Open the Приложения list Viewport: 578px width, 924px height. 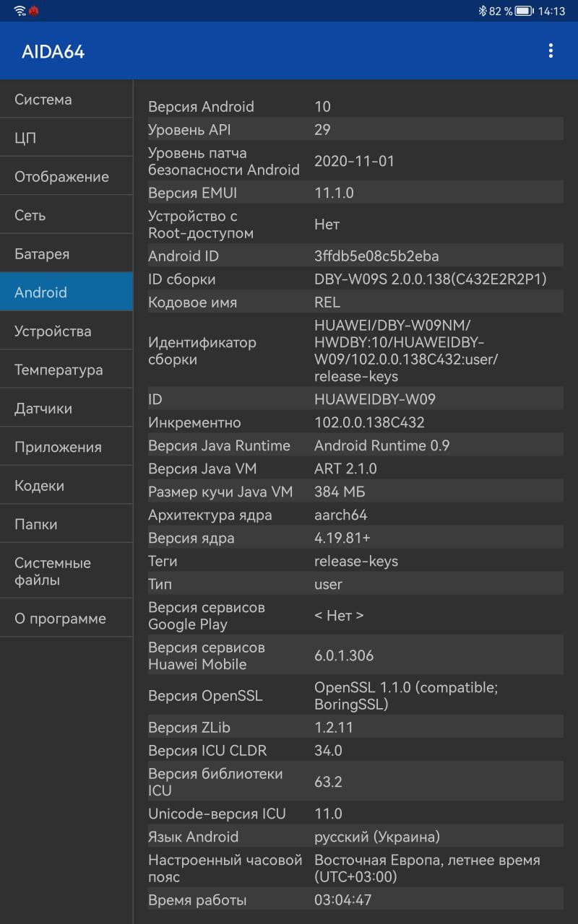66,447
